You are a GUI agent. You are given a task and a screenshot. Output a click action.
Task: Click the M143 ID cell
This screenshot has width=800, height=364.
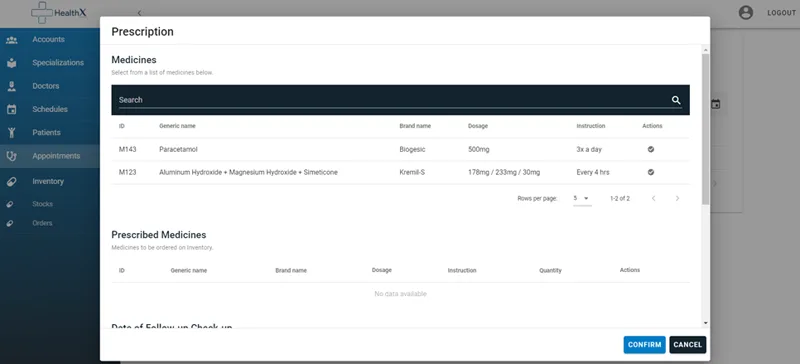coord(128,150)
